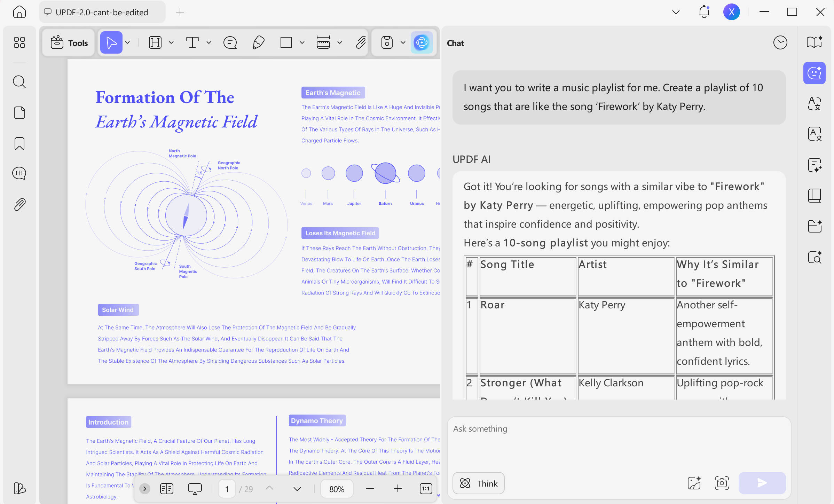Zoom out with minus button
The image size is (834, 504).
point(370,489)
